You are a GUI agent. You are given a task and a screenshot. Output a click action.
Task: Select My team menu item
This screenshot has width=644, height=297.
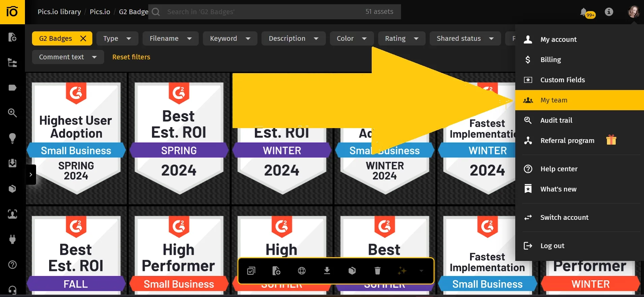(580, 100)
